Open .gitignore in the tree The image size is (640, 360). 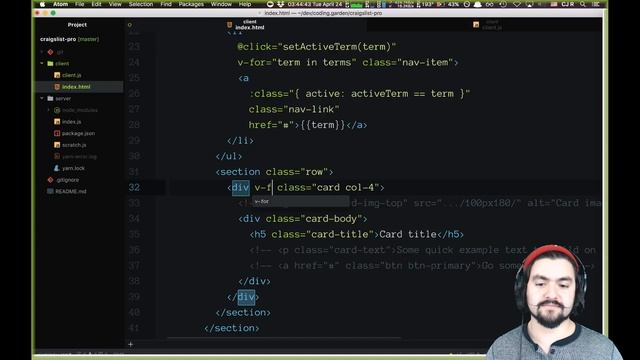click(x=68, y=180)
